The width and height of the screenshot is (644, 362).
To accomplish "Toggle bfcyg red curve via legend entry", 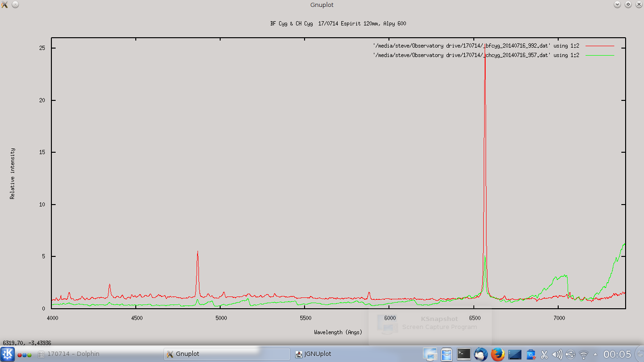I will point(476,46).
